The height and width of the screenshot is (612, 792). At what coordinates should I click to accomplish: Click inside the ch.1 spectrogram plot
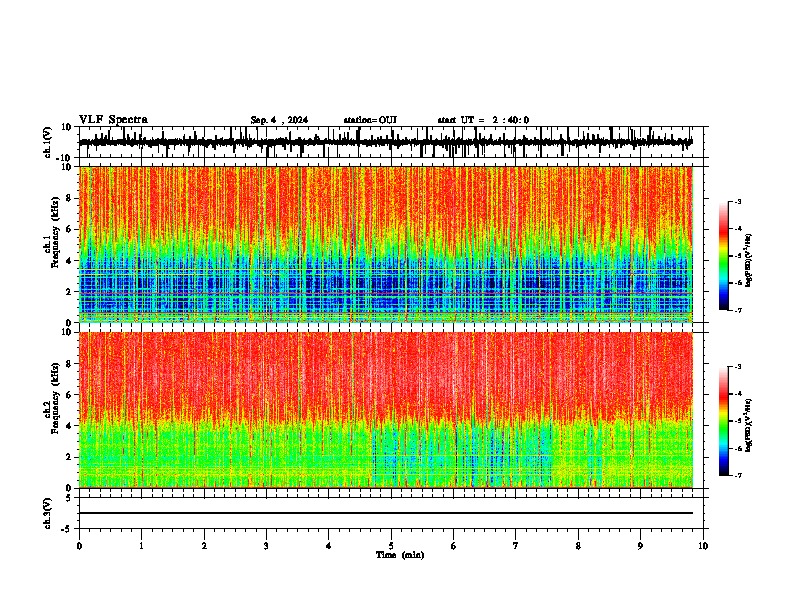pyautogui.click(x=385, y=244)
